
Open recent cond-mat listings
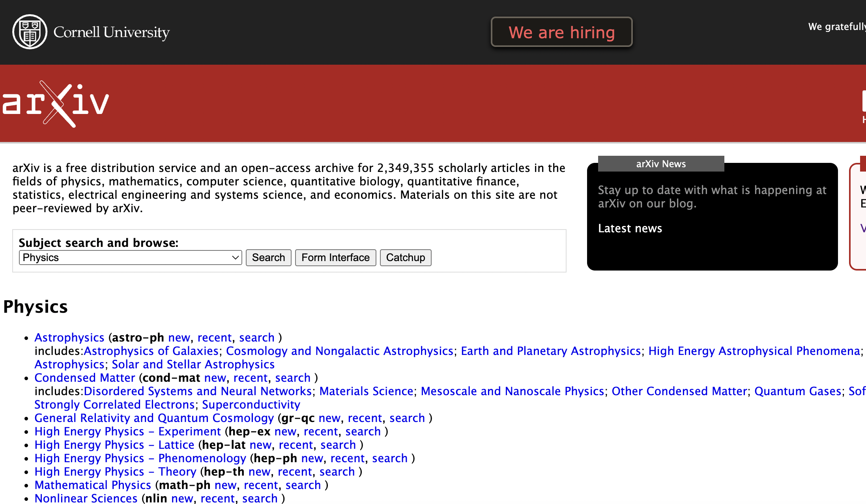click(x=250, y=378)
